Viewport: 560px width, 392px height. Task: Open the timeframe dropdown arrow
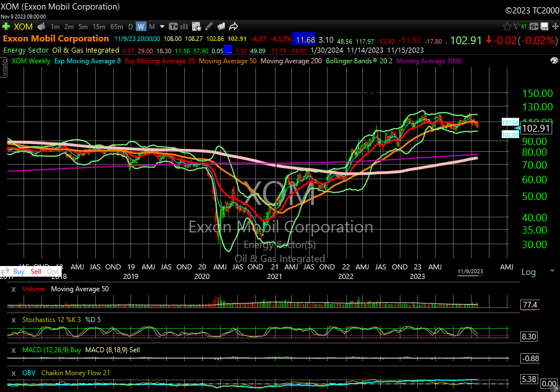(x=162, y=27)
